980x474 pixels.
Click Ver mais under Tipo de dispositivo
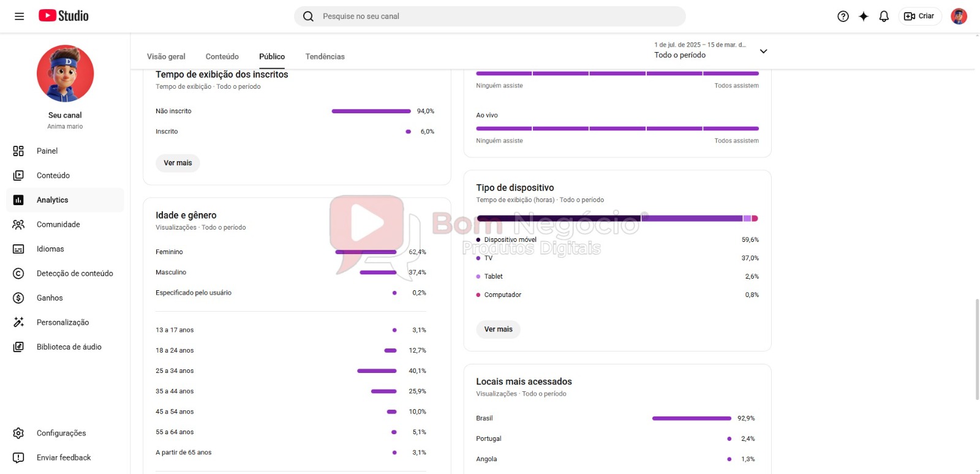tap(498, 329)
